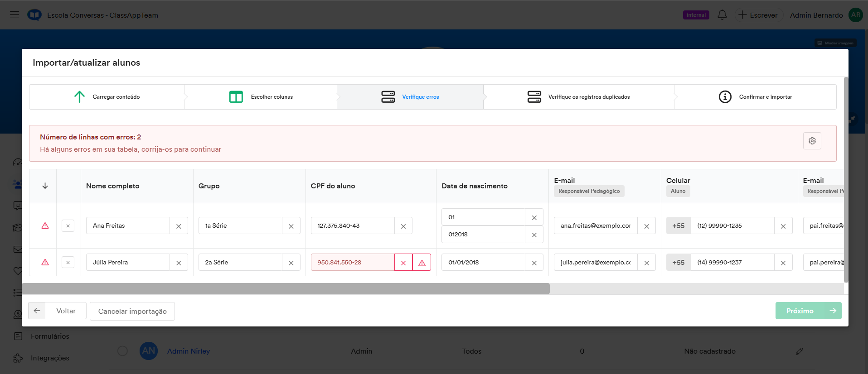Go back with the Voltar button
The width and height of the screenshot is (868, 374).
[58, 311]
